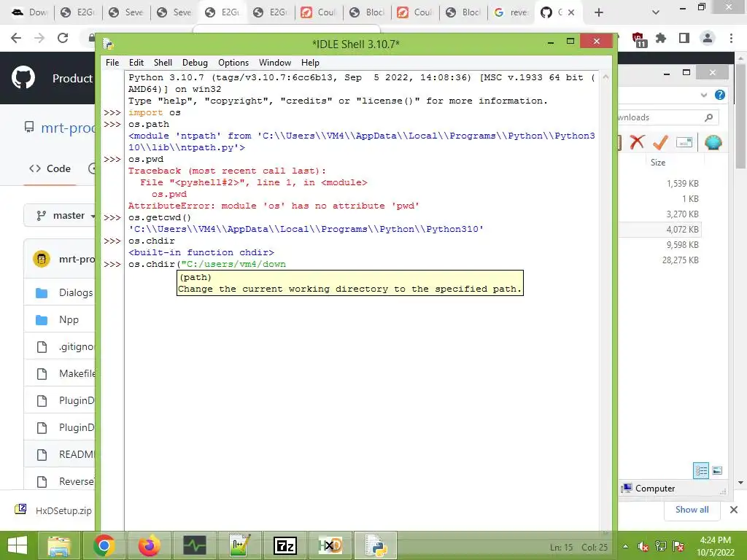747x560 pixels.
Task: Open Chrome extensions puzzle icon
Action: pyautogui.click(x=661, y=38)
